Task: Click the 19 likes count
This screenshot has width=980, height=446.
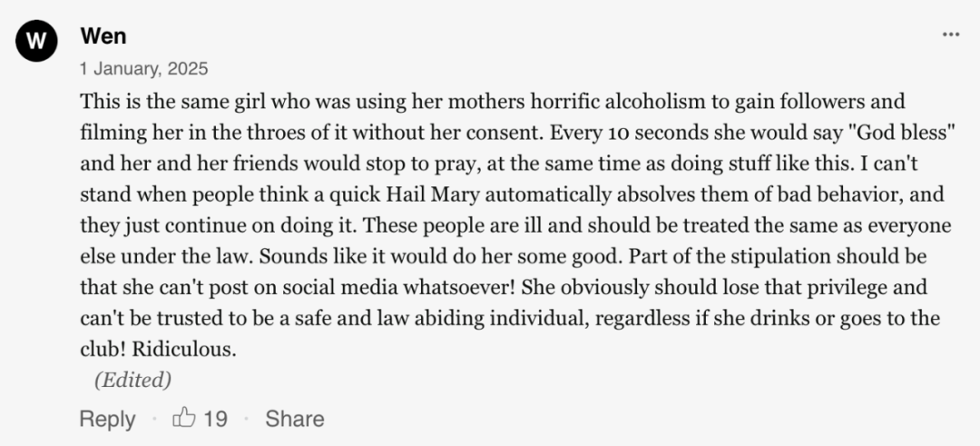Action: (x=216, y=419)
